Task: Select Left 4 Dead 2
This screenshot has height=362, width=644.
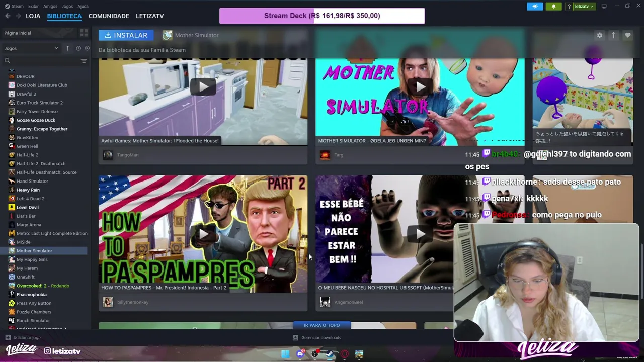Action: click(30, 199)
